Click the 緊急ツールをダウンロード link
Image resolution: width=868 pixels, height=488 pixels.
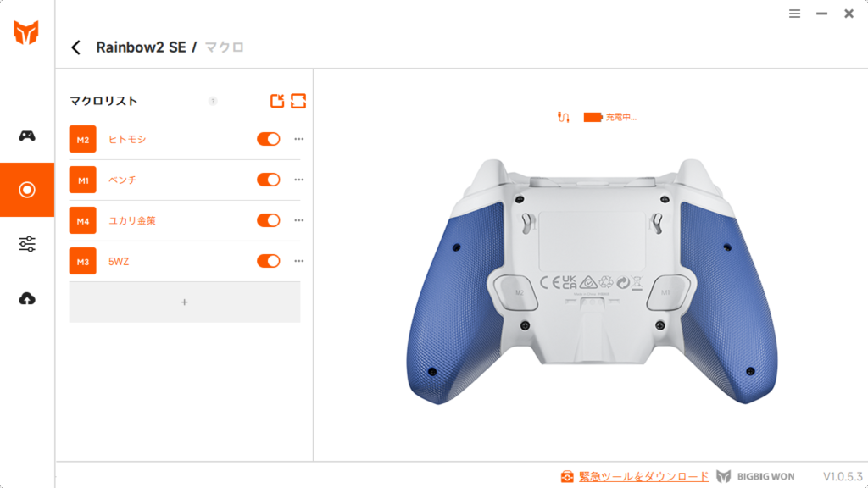click(644, 476)
